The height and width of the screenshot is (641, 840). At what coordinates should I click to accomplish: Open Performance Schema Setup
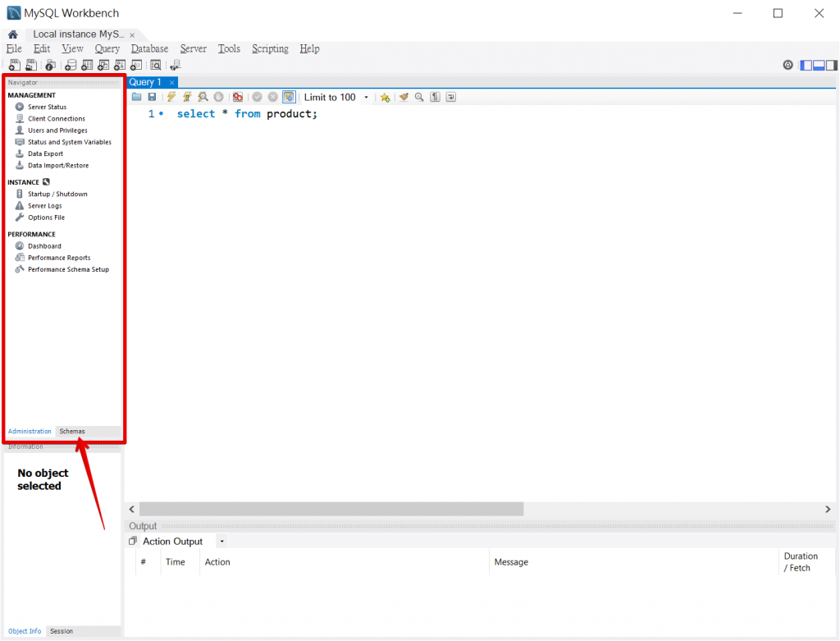coord(69,269)
